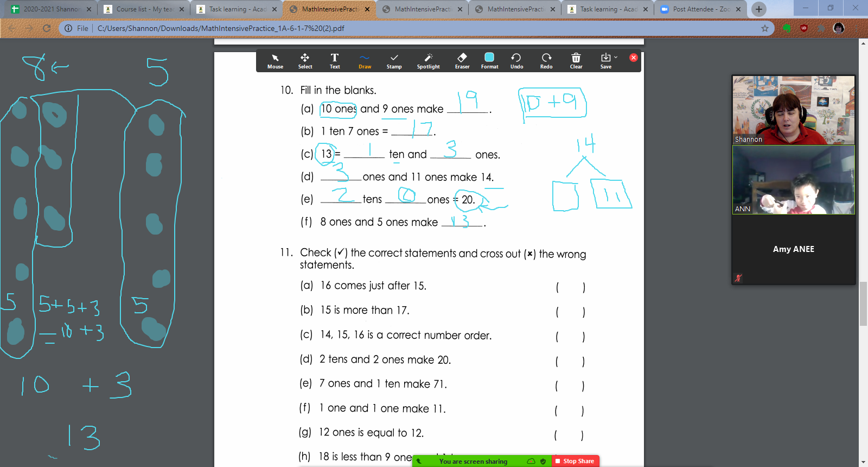Click text '12 ones is equal to 12.'

(x=372, y=433)
